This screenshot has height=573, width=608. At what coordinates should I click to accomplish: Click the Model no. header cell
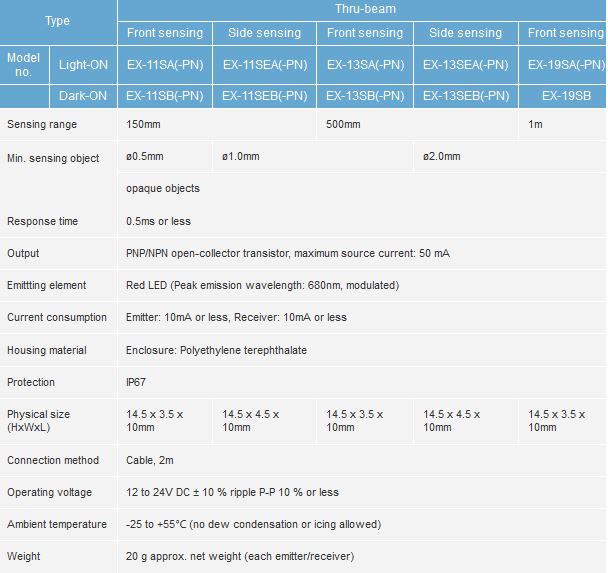click(x=23, y=65)
